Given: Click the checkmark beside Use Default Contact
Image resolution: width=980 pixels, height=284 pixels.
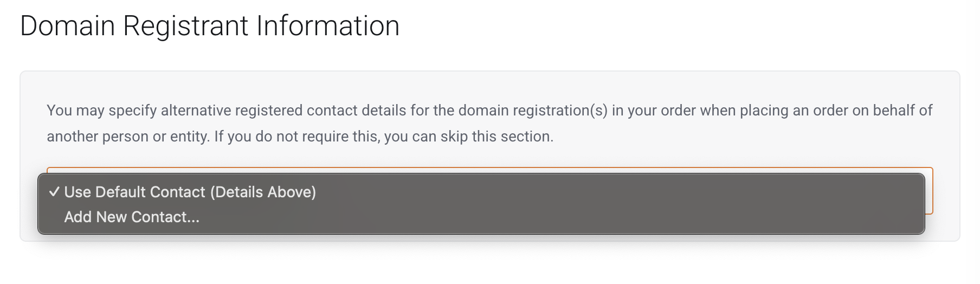Looking at the screenshot, I should click(54, 192).
